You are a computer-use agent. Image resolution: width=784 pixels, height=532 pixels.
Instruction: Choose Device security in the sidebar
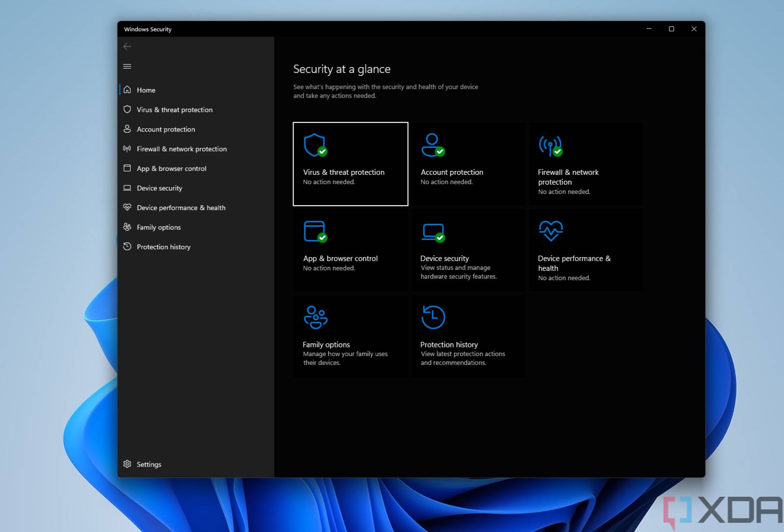[159, 188]
